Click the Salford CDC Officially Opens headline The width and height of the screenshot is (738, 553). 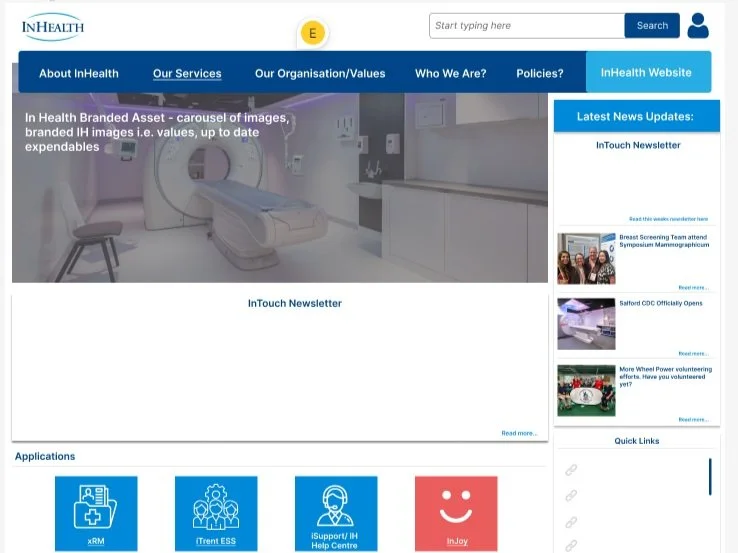point(661,303)
